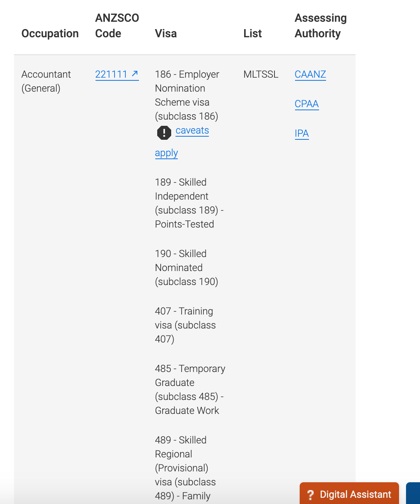Open the caveats link for visa 186
Screen dimensions: 420x504
point(192,130)
